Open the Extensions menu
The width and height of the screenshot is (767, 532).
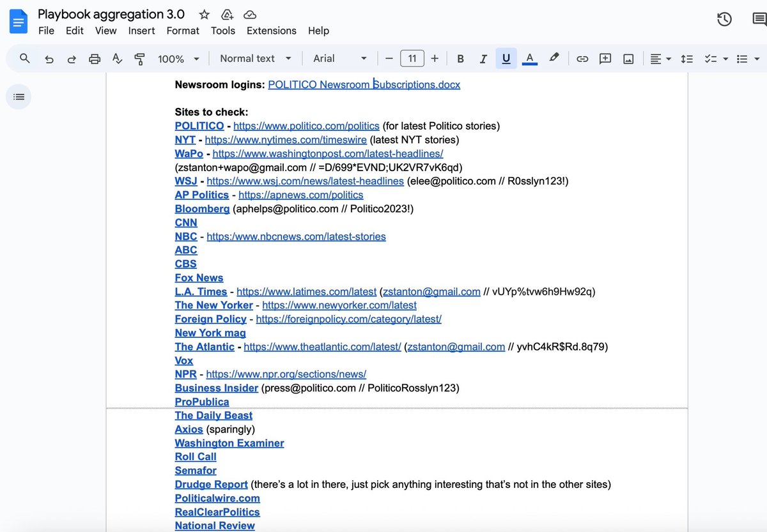click(x=271, y=31)
